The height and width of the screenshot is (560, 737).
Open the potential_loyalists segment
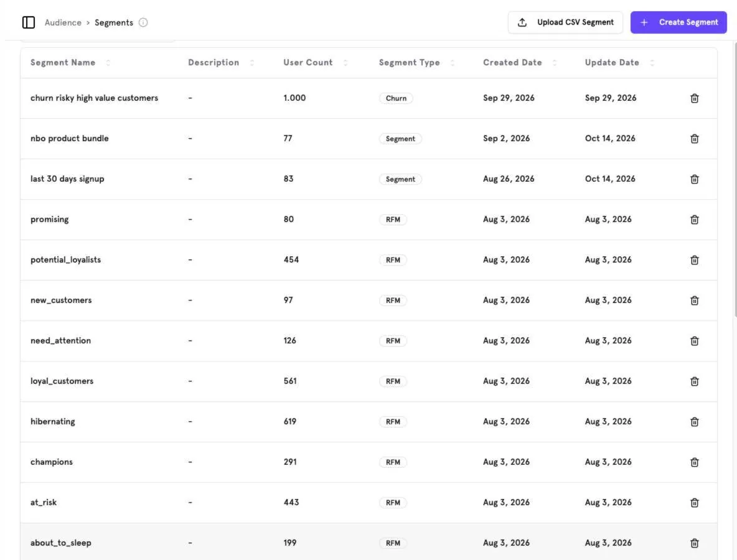[x=65, y=259]
